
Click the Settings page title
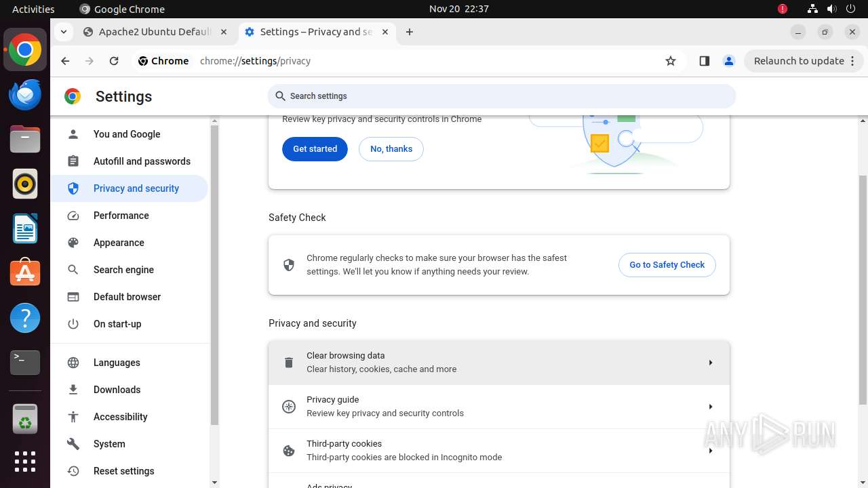123,96
